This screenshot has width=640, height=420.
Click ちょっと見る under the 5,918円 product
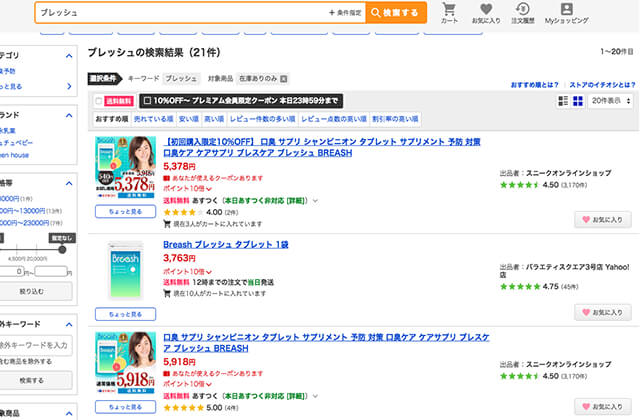tap(125, 407)
